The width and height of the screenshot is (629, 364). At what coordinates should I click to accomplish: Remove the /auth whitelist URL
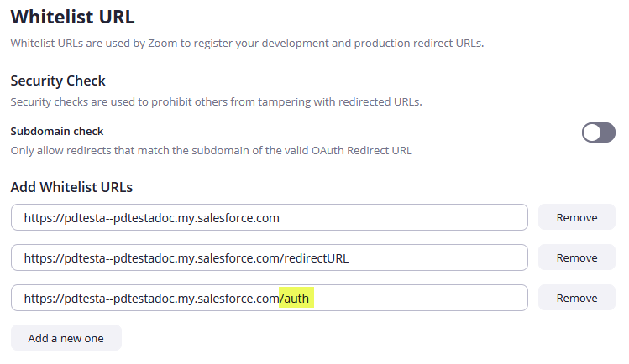coord(576,298)
